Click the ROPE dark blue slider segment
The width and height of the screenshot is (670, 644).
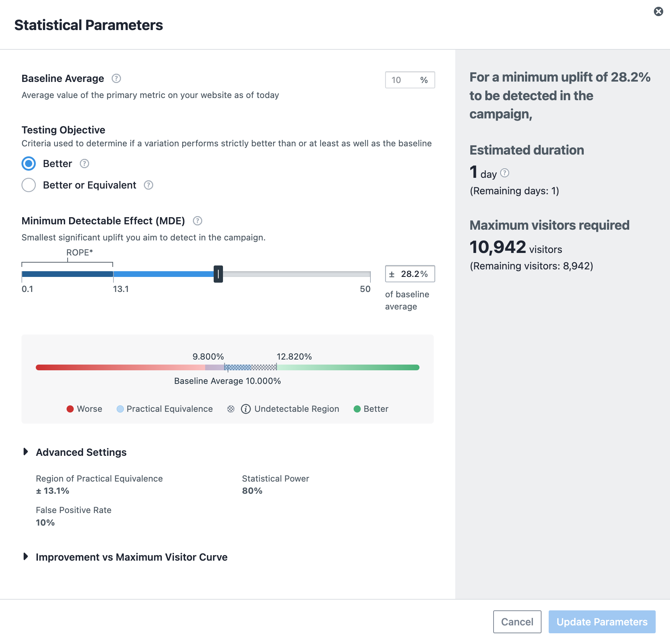67,274
